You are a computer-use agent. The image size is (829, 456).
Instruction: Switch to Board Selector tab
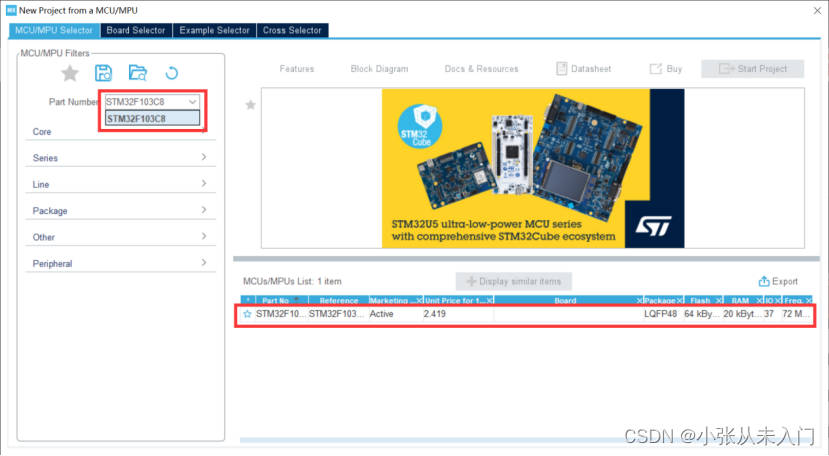136,30
